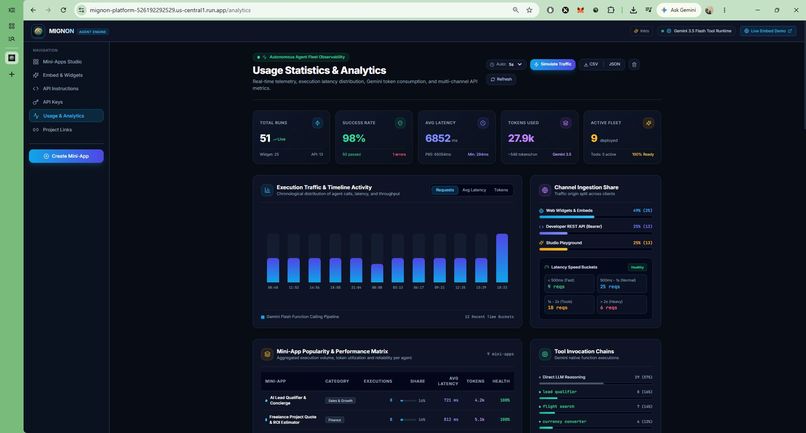Click the trash icon to clear analytics
This screenshot has width=806, height=433.
(634, 64)
